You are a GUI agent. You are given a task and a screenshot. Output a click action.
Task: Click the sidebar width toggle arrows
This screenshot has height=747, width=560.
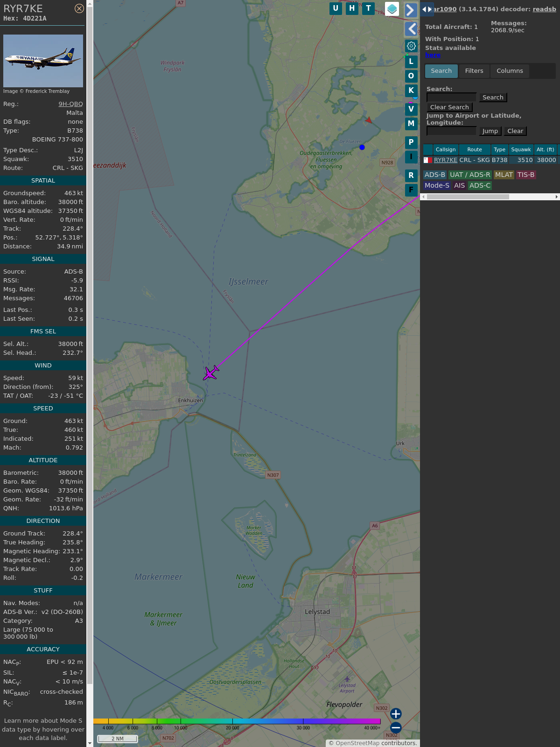(x=427, y=9)
